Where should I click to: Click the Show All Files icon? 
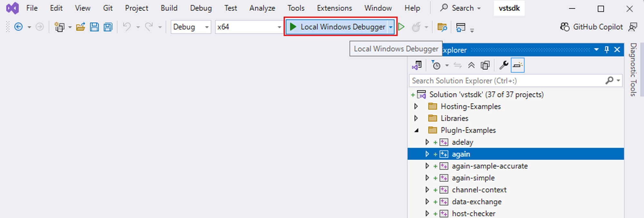pos(485,65)
